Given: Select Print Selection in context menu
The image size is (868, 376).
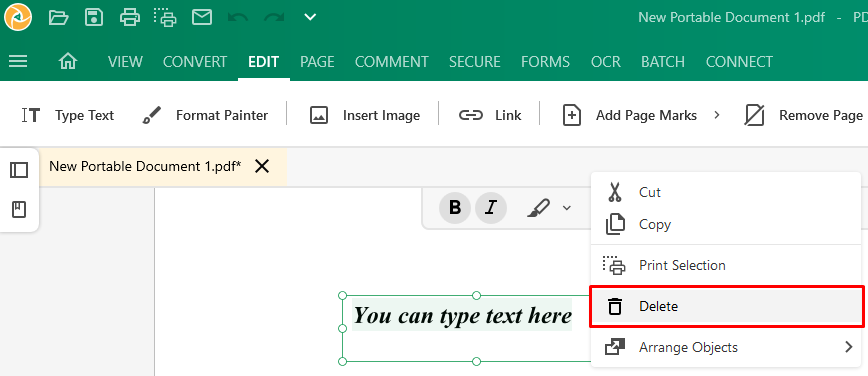Looking at the screenshot, I should pyautogui.click(x=726, y=265).
